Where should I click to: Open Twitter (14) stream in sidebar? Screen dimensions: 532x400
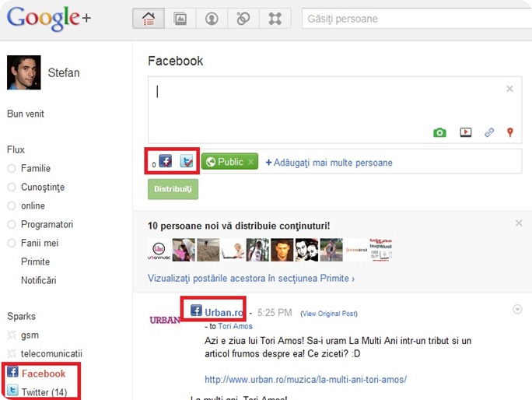pyautogui.click(x=44, y=392)
